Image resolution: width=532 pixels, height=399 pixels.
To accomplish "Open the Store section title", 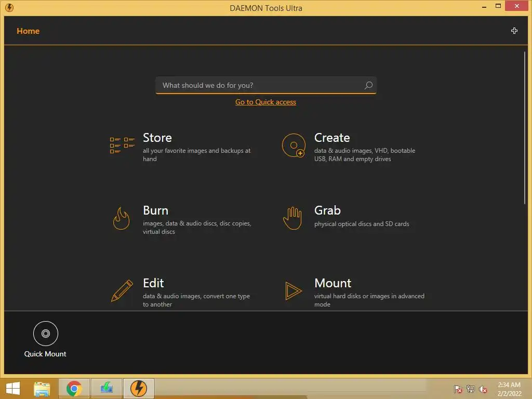I will (157, 138).
